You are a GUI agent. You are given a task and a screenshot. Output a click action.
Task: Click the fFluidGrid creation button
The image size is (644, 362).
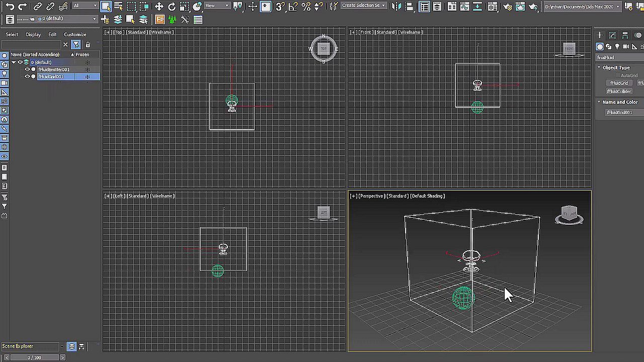619,82
